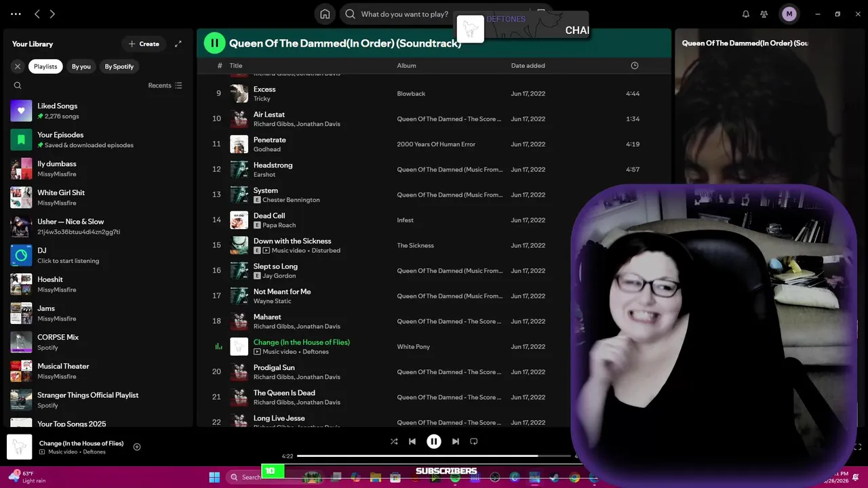Image resolution: width=868 pixels, height=488 pixels.
Task: Open the Liked Songs playlist
Action: coord(99,110)
